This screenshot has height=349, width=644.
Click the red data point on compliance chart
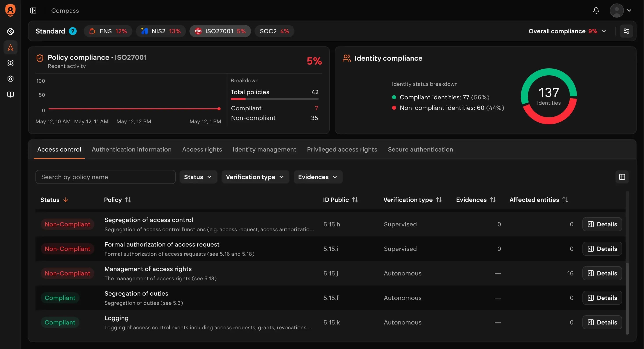tap(219, 109)
